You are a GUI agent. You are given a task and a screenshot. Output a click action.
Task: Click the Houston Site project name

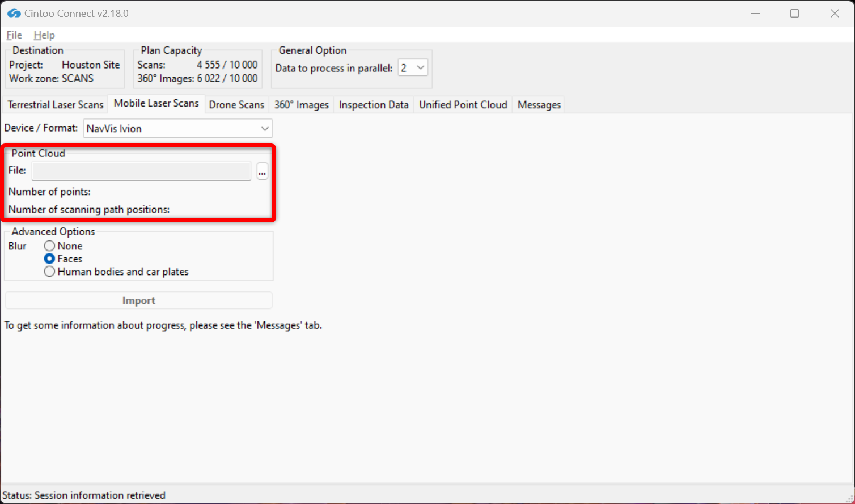[x=91, y=65]
